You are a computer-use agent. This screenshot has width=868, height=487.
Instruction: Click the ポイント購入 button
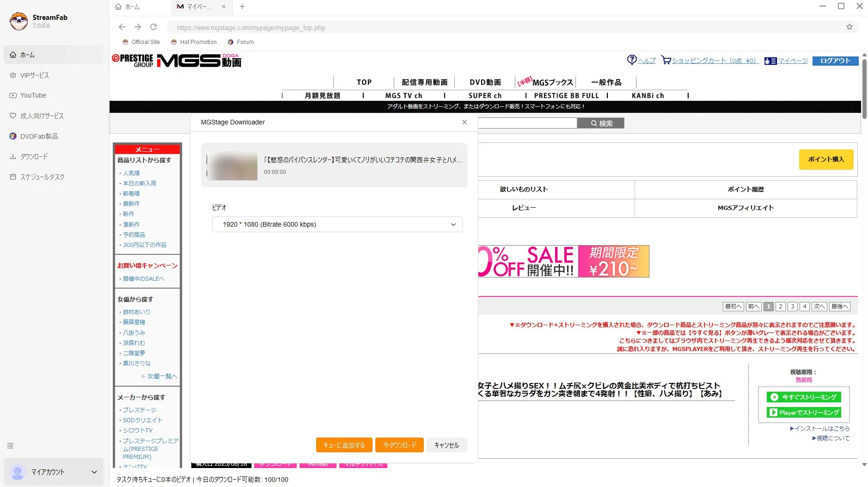pos(826,159)
